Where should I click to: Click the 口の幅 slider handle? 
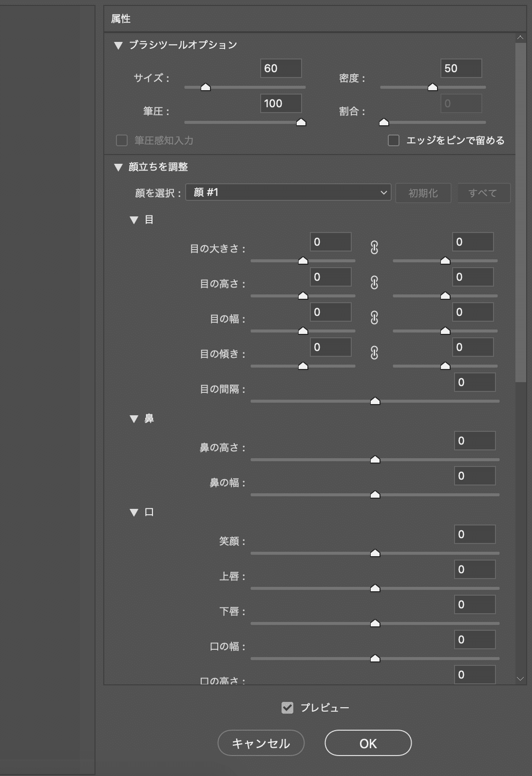point(375,658)
